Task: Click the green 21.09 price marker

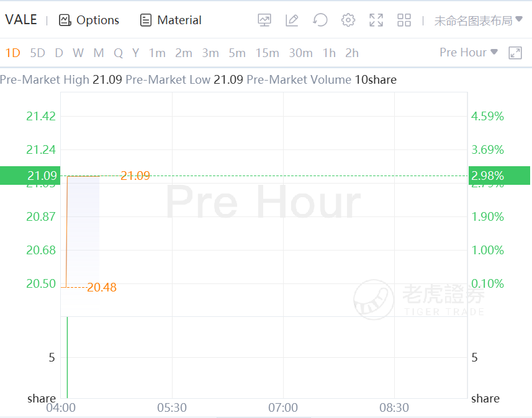Action: point(30,176)
